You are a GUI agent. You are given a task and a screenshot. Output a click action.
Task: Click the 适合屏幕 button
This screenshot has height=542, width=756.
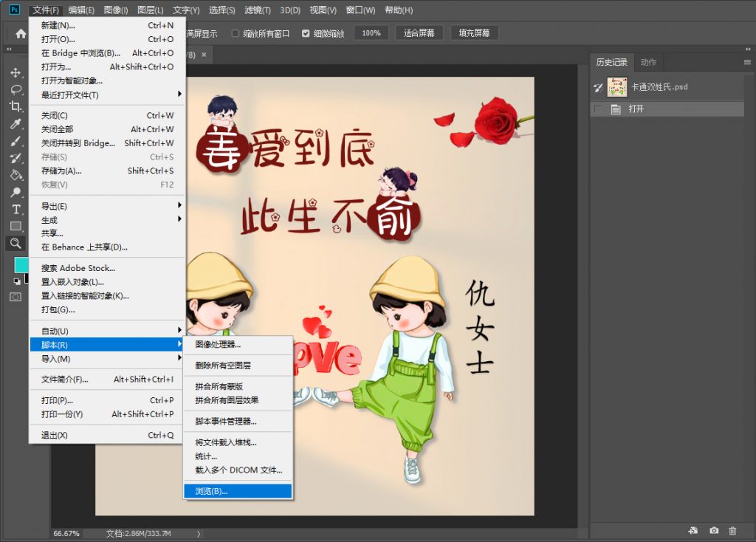click(419, 32)
